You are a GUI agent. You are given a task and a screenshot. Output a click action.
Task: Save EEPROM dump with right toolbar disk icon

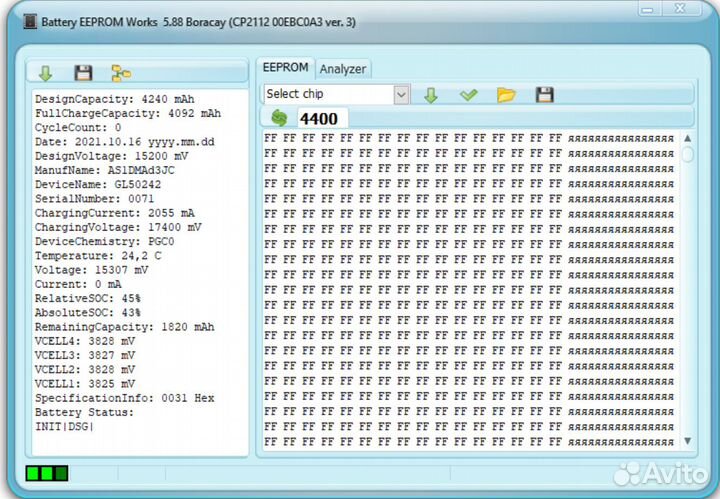point(544,95)
